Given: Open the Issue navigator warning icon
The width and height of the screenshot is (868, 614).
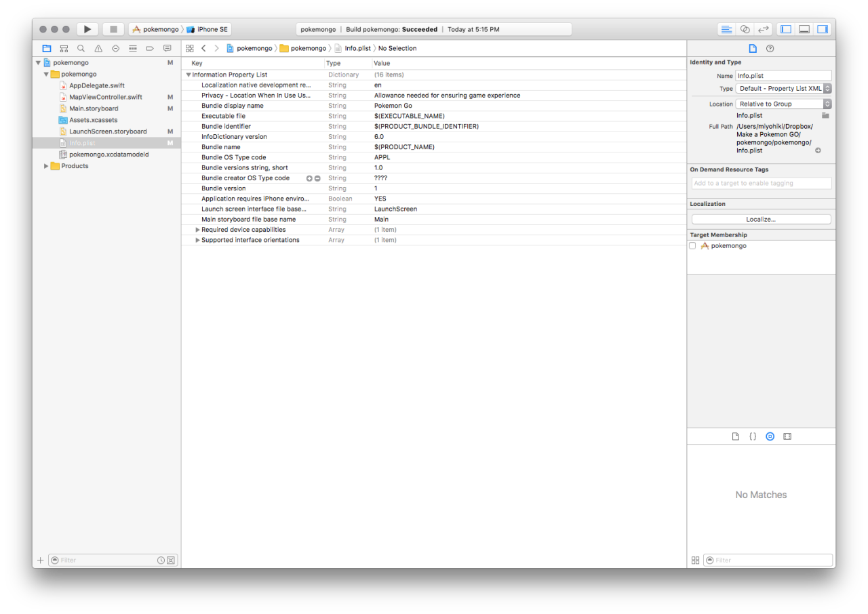Looking at the screenshot, I should tap(98, 48).
